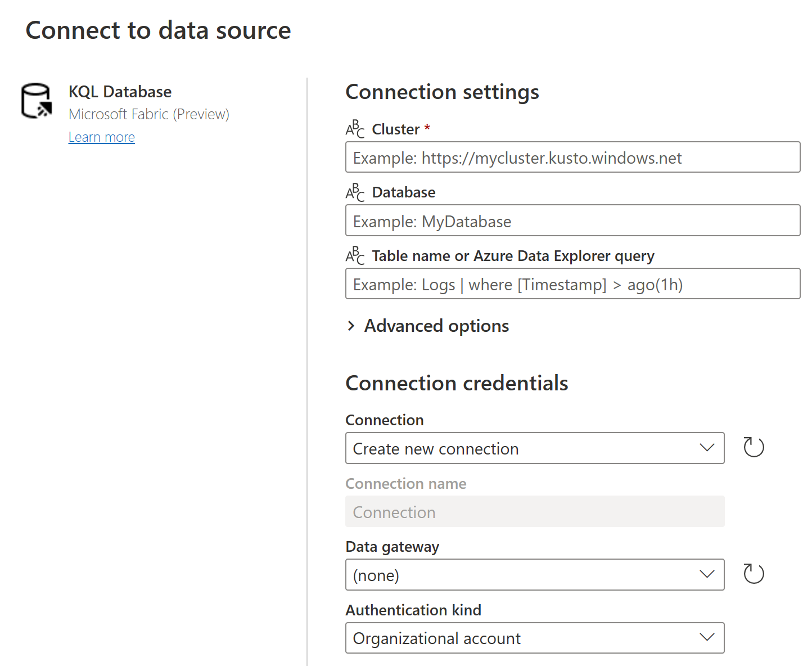This screenshot has width=812, height=666.
Task: Click the KQL Database source icon
Action: 35,101
